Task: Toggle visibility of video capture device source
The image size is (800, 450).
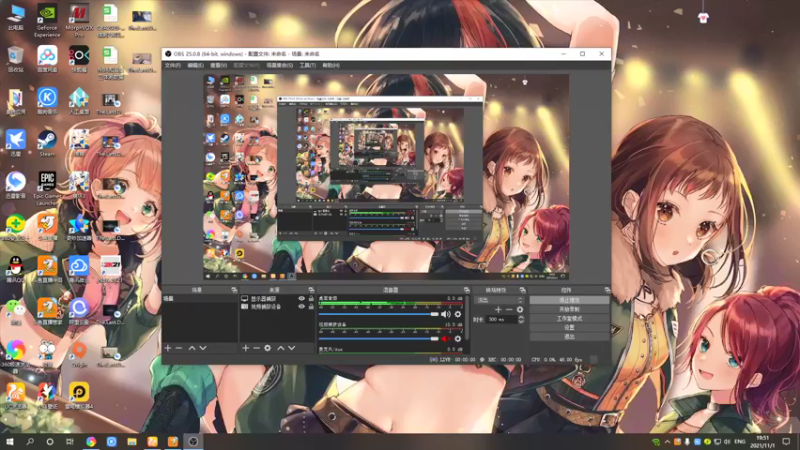Action: 302,307
